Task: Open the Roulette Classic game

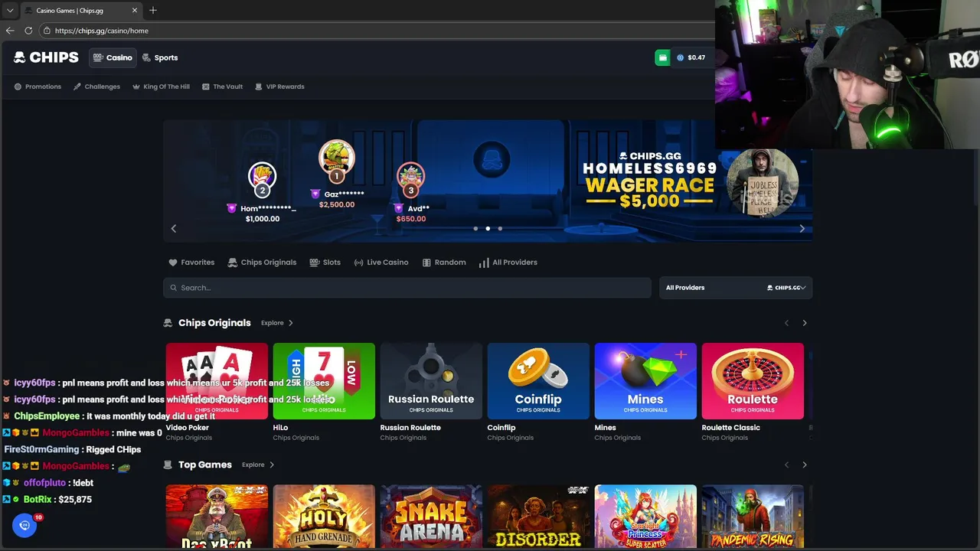Action: tap(753, 381)
